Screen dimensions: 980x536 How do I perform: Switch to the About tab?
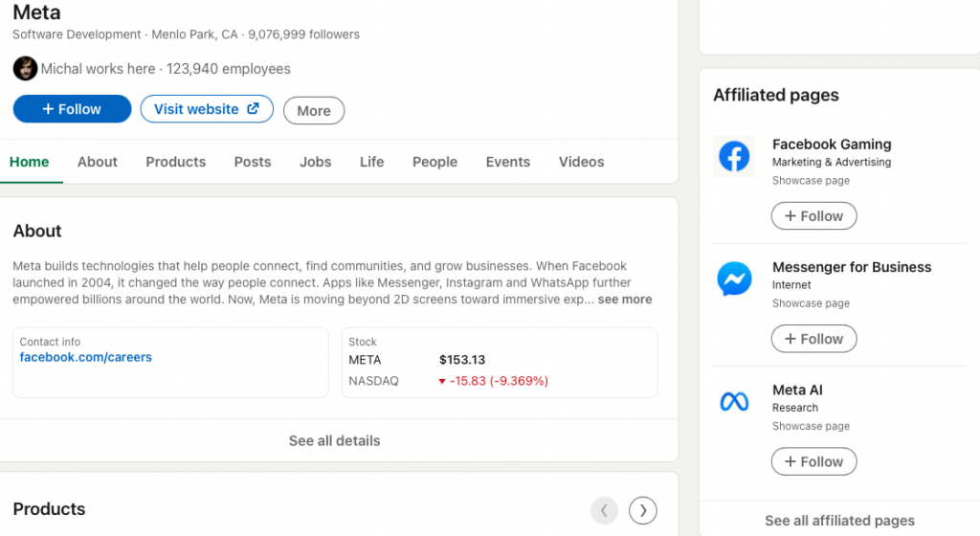tap(98, 162)
